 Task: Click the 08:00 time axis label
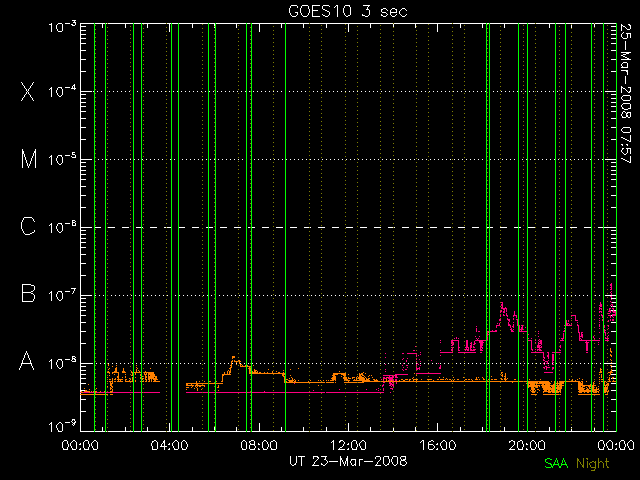pyautogui.click(x=259, y=445)
